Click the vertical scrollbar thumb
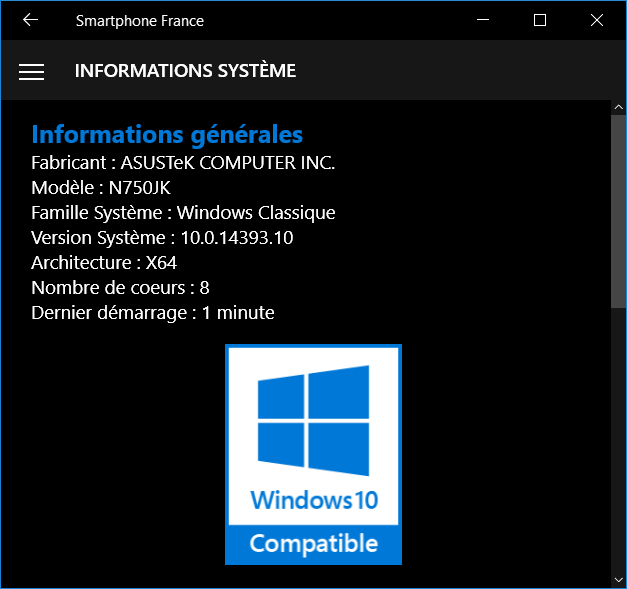This screenshot has width=627, height=589. click(619, 212)
